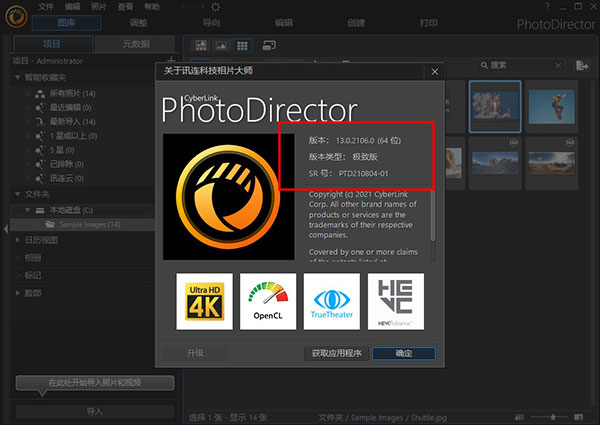
Task: Click the undo arrow icon
Action: coord(186,7)
